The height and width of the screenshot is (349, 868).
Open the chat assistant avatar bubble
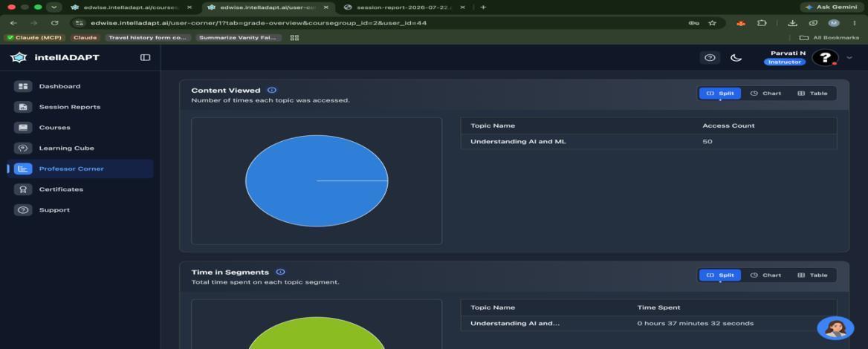pyautogui.click(x=835, y=328)
